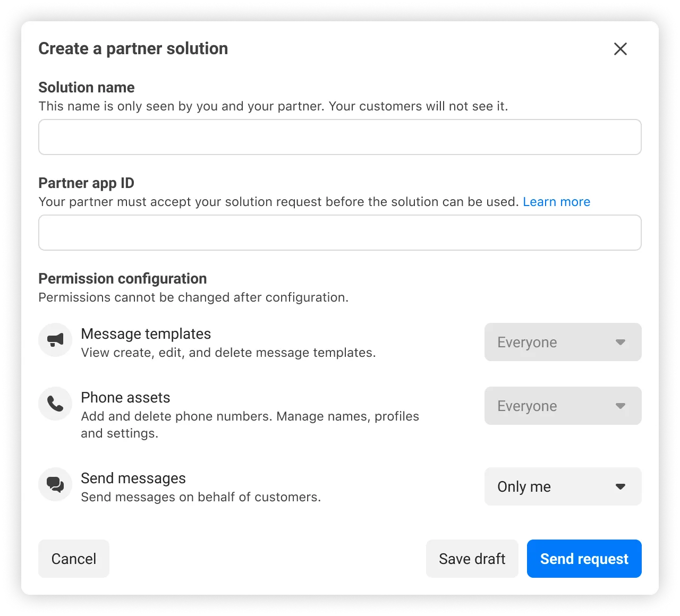The height and width of the screenshot is (616, 680).
Task: Click the Message templates permission title
Action: coord(146,333)
